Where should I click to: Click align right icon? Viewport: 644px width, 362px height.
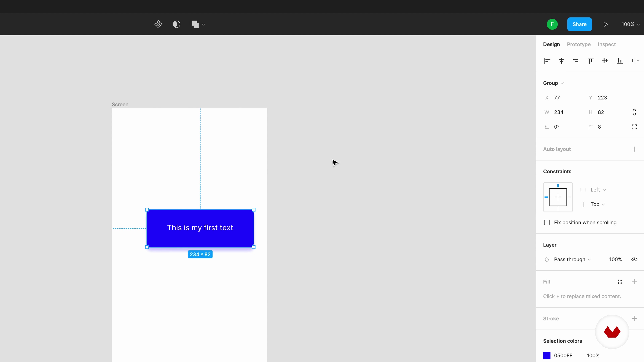576,61
